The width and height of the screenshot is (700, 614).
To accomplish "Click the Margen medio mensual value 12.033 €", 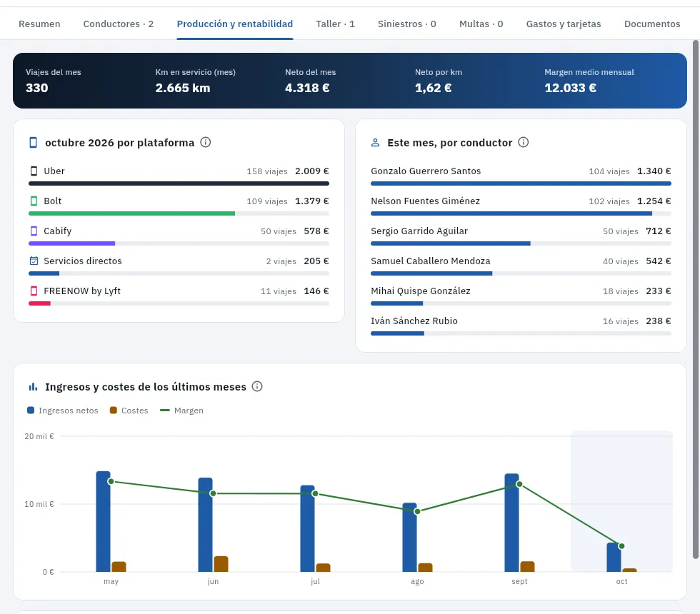I will pos(570,88).
